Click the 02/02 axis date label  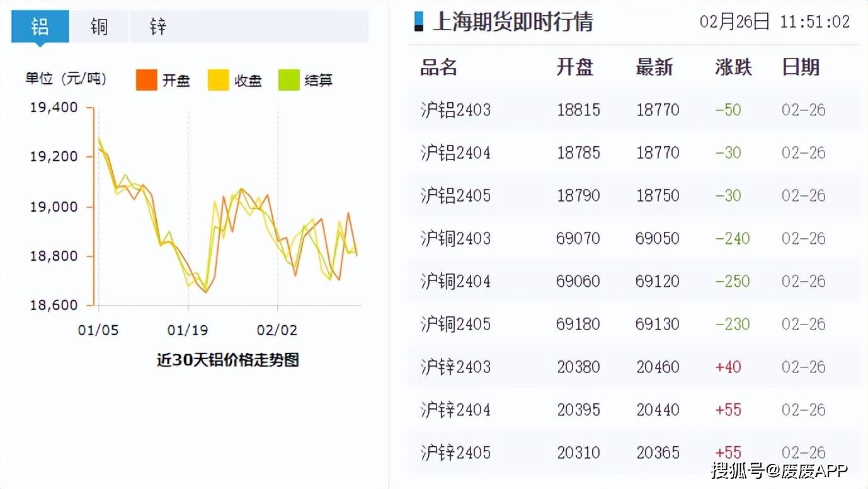pos(277,330)
